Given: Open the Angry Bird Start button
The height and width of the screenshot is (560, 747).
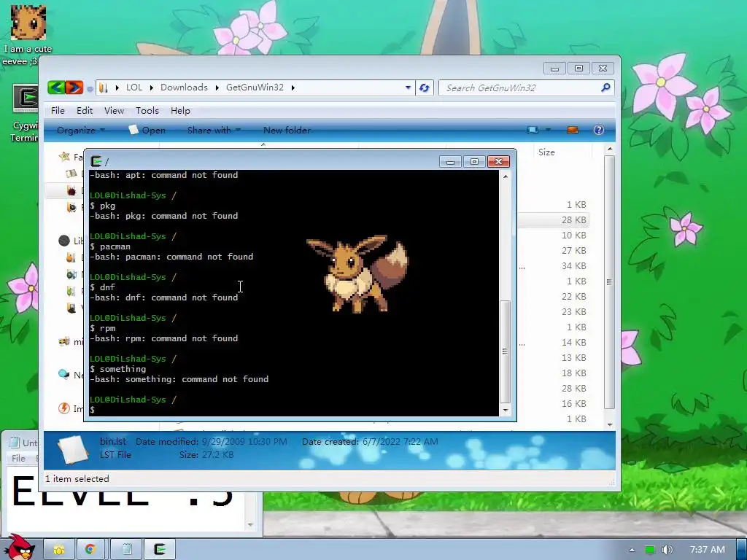Looking at the screenshot, I should click(19, 548).
